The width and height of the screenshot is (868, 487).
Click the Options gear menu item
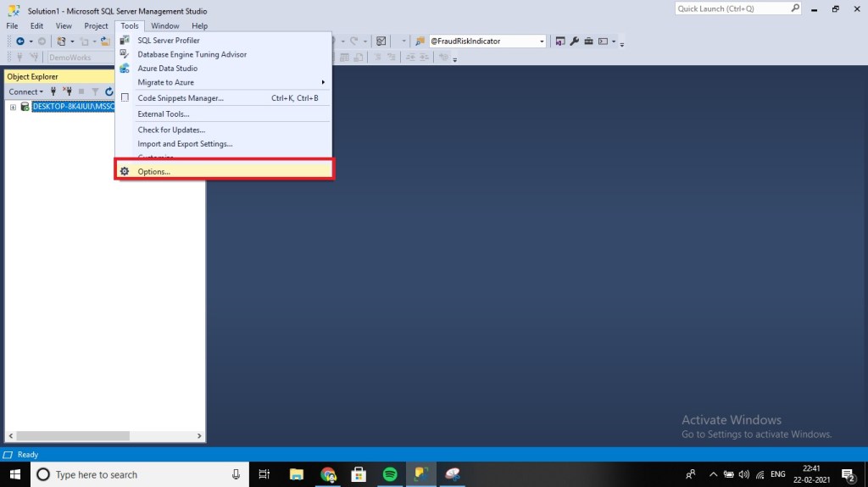coord(153,172)
